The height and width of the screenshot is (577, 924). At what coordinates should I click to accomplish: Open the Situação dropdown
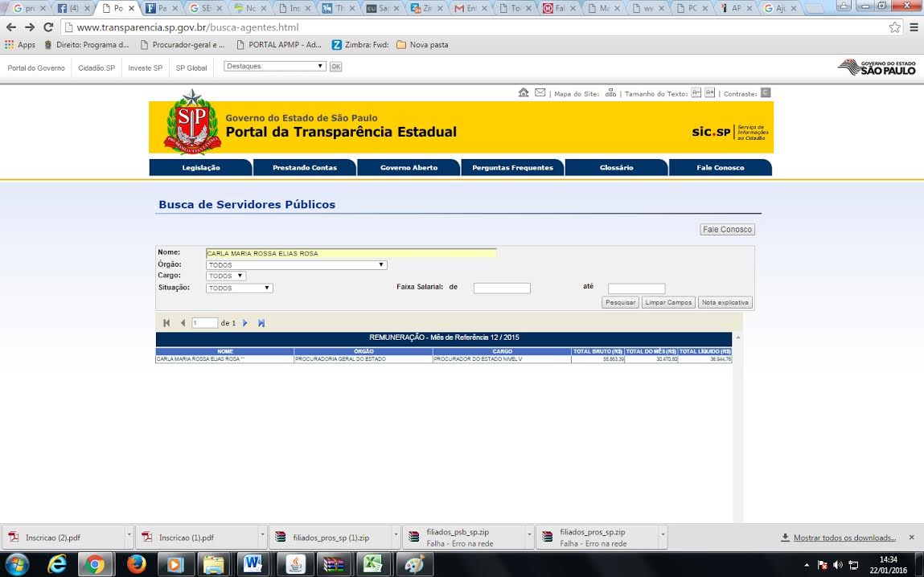pyautogui.click(x=239, y=288)
